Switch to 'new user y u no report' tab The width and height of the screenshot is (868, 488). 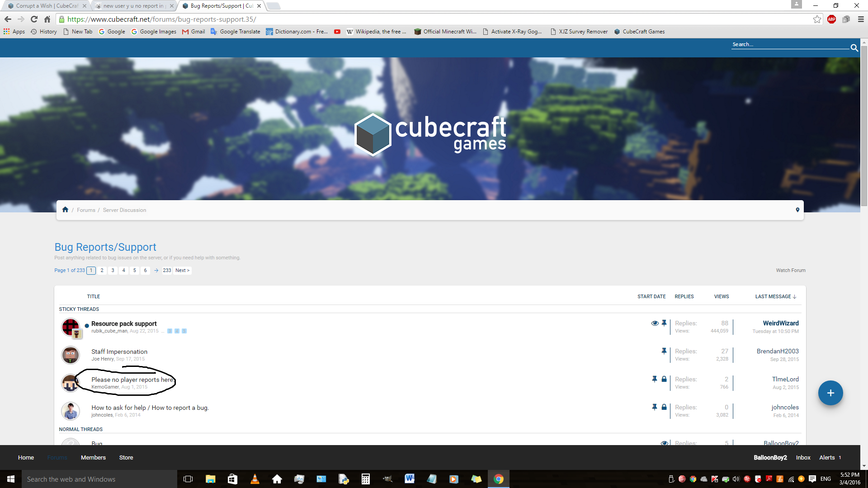tap(133, 6)
